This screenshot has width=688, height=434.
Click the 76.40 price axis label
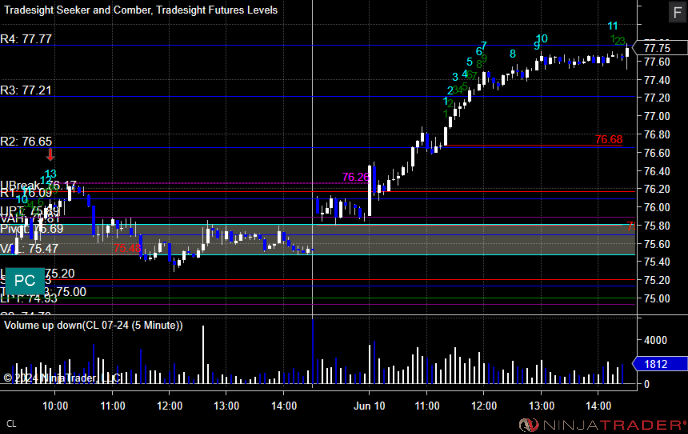pos(657,171)
